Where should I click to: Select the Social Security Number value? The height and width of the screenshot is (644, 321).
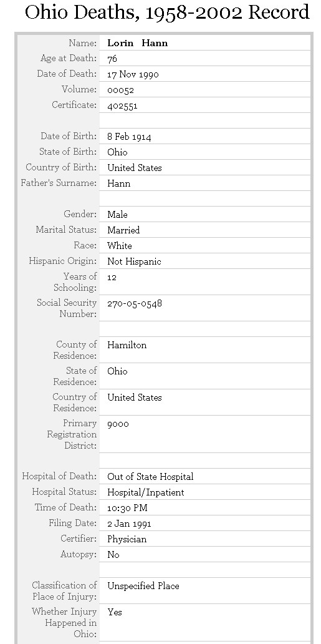(x=135, y=303)
